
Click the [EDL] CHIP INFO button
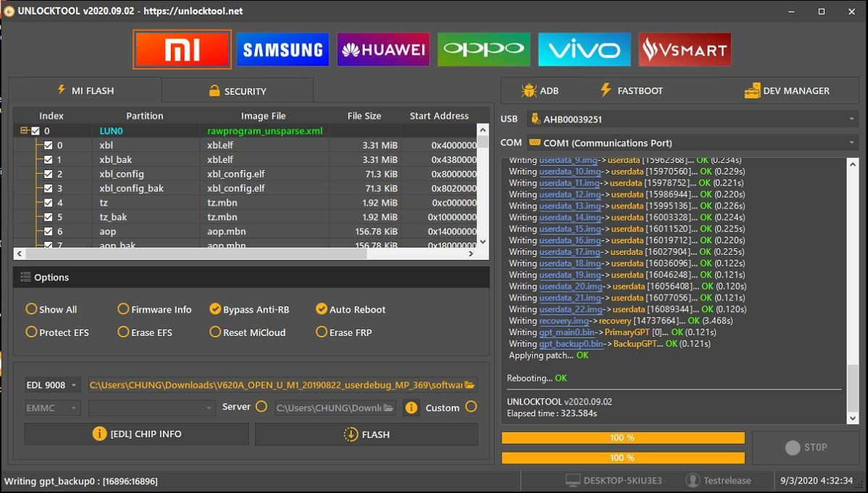pos(136,434)
